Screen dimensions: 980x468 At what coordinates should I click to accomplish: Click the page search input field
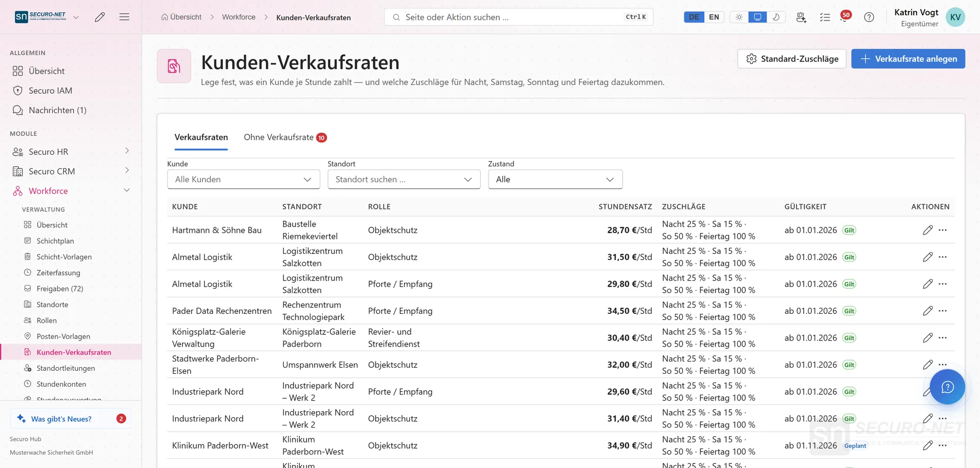(x=518, y=17)
